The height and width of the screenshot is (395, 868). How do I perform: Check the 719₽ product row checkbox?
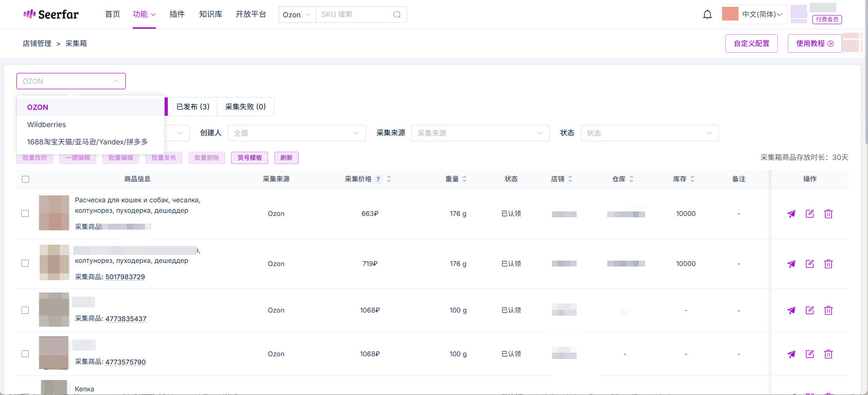pos(25,264)
